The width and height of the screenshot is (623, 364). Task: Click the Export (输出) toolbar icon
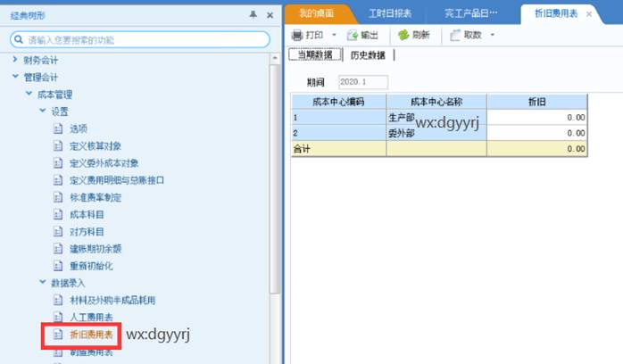(353, 35)
